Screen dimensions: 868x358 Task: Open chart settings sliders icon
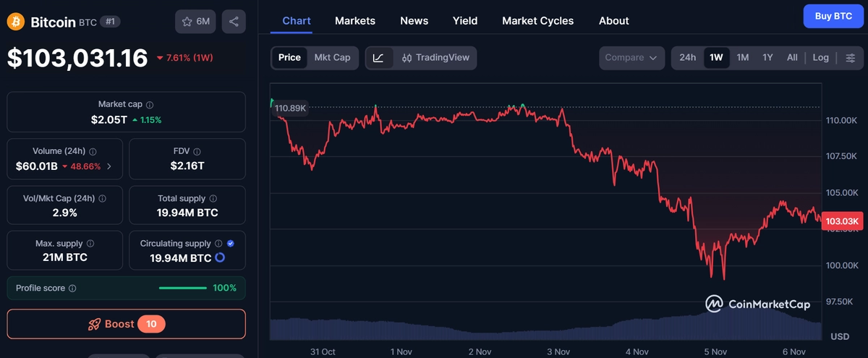[851, 58]
